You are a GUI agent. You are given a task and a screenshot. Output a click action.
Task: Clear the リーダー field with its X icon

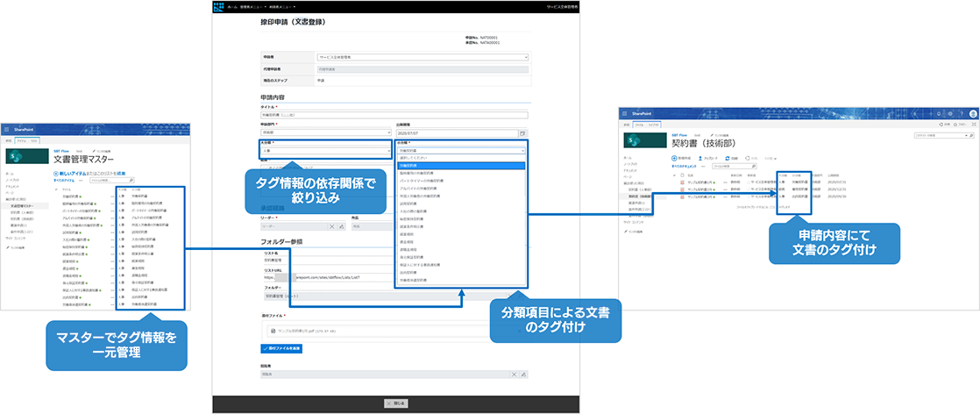click(x=332, y=226)
